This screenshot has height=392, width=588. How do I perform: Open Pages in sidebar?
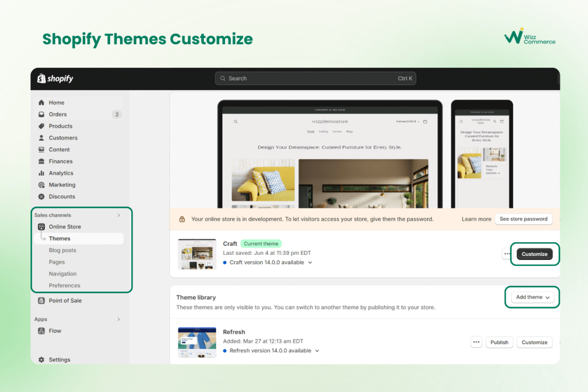coord(57,262)
